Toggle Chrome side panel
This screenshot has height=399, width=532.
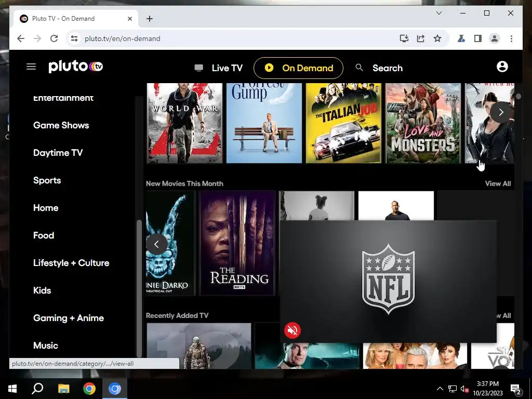point(478,38)
